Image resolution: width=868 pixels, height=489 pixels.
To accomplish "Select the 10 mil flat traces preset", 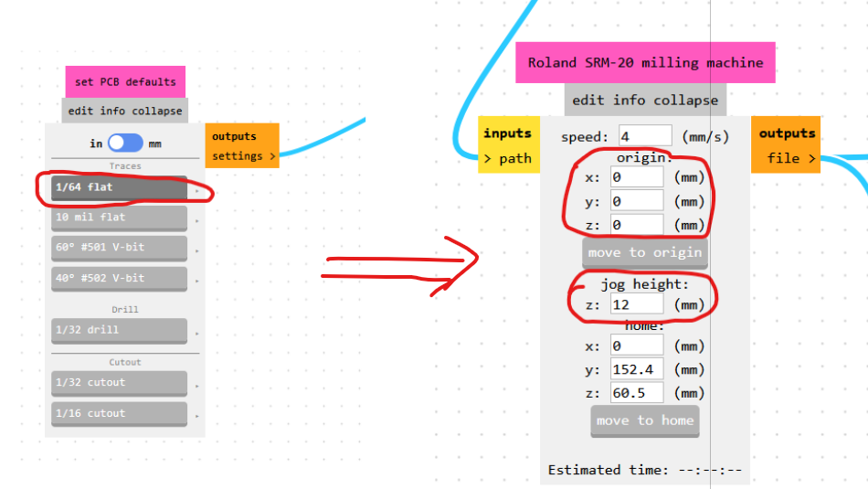I will click(x=119, y=218).
